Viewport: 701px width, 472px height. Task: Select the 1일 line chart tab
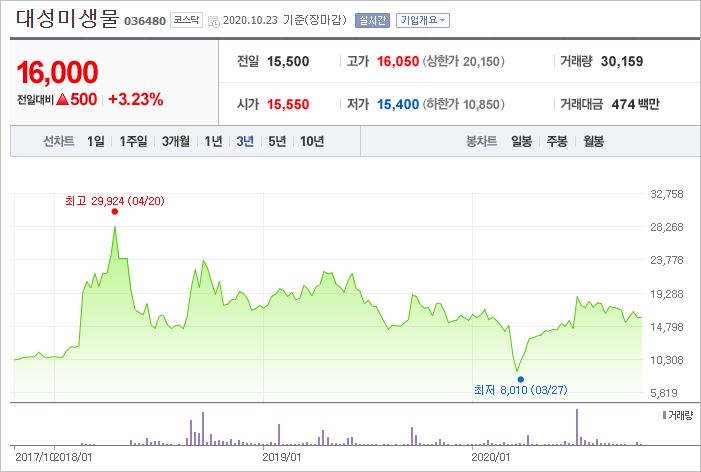[x=96, y=142]
